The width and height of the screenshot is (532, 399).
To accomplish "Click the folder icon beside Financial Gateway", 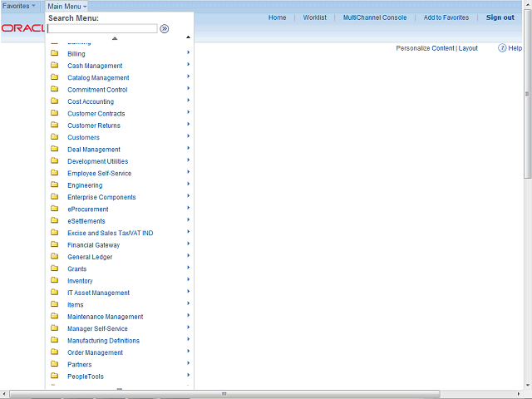I will [x=54, y=244].
